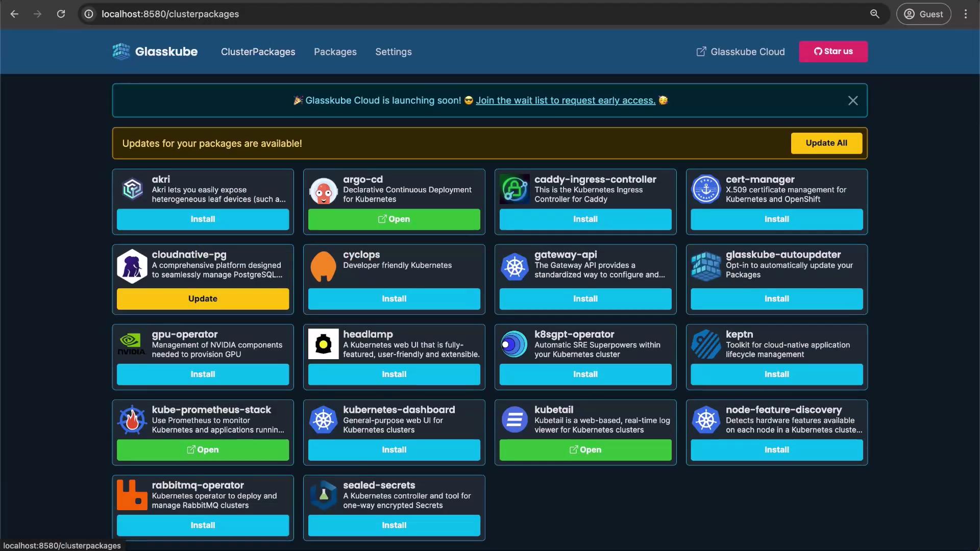This screenshot has height=551, width=980.
Task: View site information icon in address bar
Action: click(89, 14)
